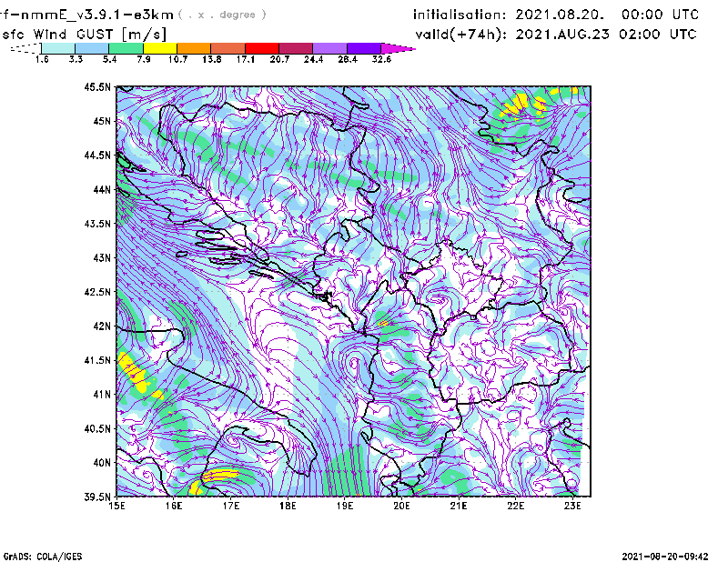The width and height of the screenshot is (728, 562).
Task: Click the 40N latitude label
Action: pos(102,463)
